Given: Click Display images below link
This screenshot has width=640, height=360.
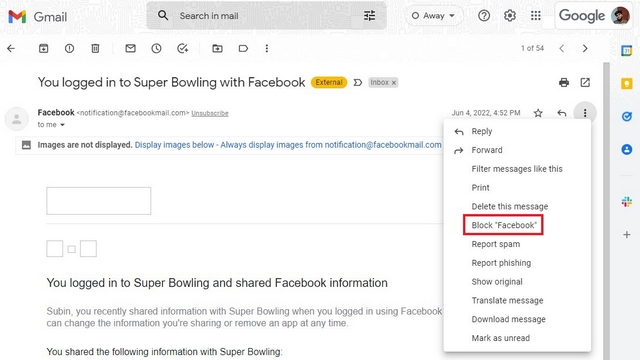Looking at the screenshot, I should [174, 145].
